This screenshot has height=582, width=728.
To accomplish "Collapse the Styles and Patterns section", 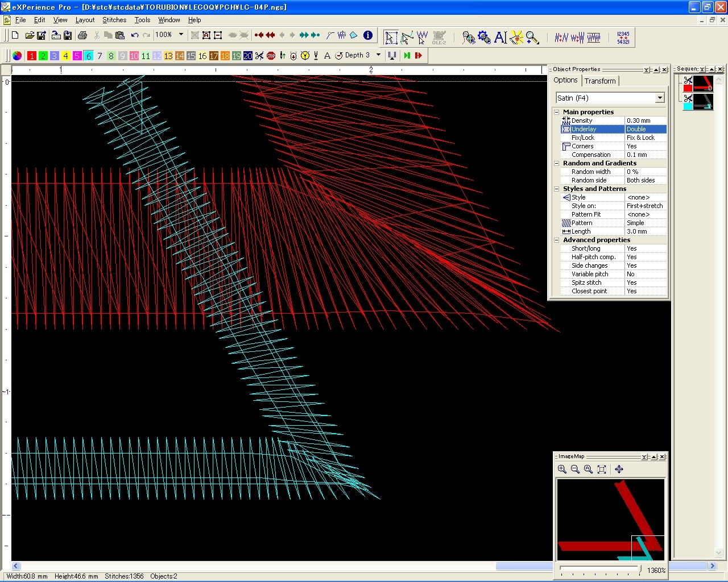I will [557, 189].
